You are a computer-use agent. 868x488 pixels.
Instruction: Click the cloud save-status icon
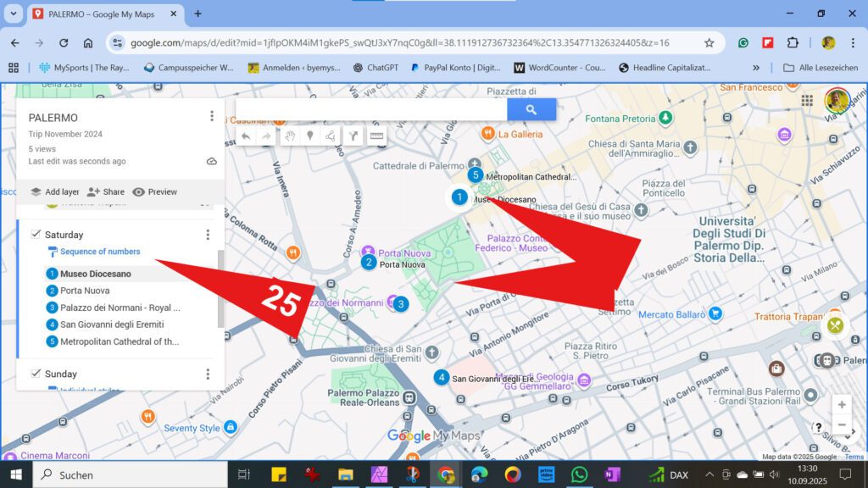210,160
